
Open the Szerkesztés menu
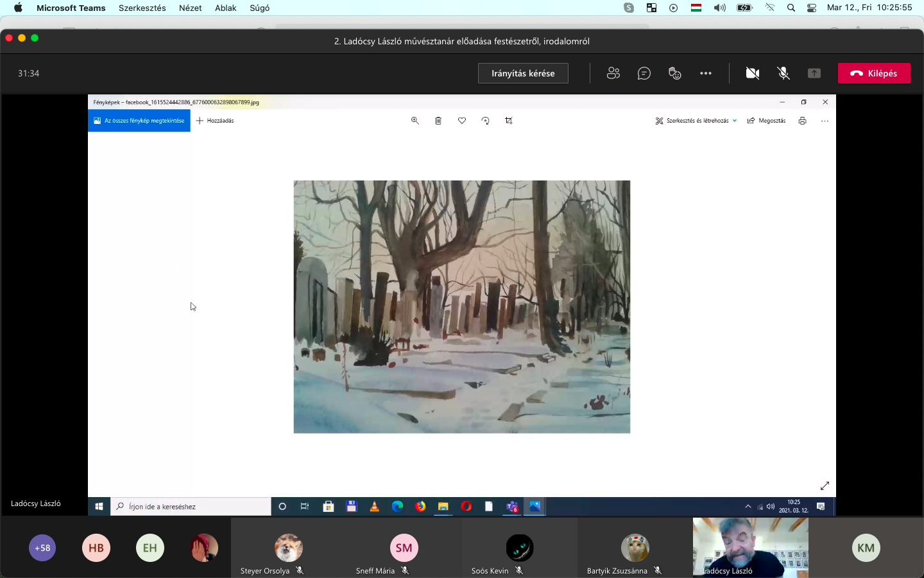pos(142,8)
